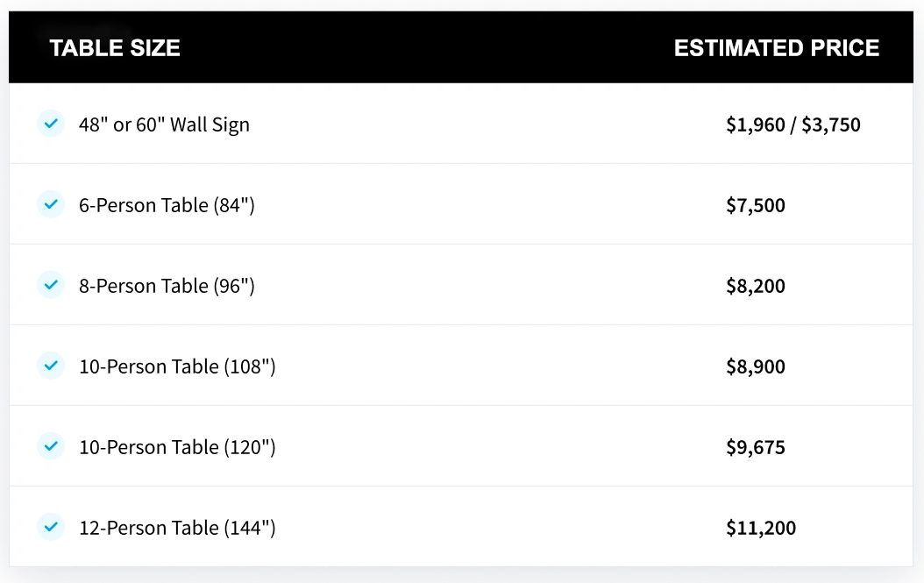Click checkmark beside 10-Person Table (120")
924x583 pixels.
tap(51, 446)
